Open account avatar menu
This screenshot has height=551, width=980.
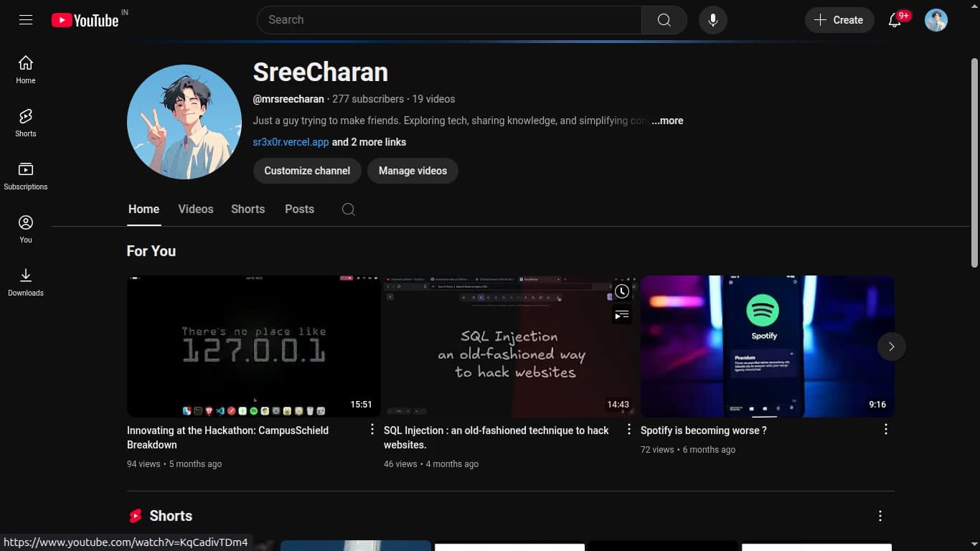tap(936, 20)
